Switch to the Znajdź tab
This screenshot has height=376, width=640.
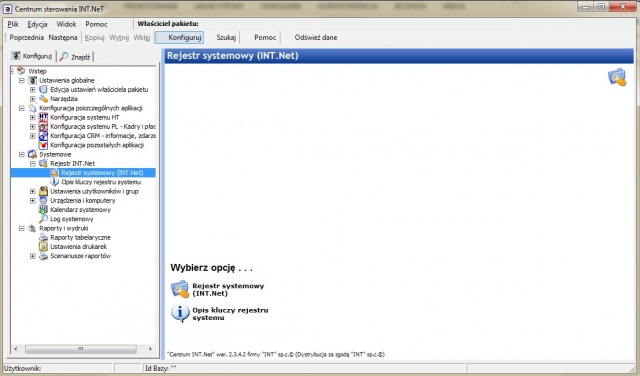[x=76, y=57]
